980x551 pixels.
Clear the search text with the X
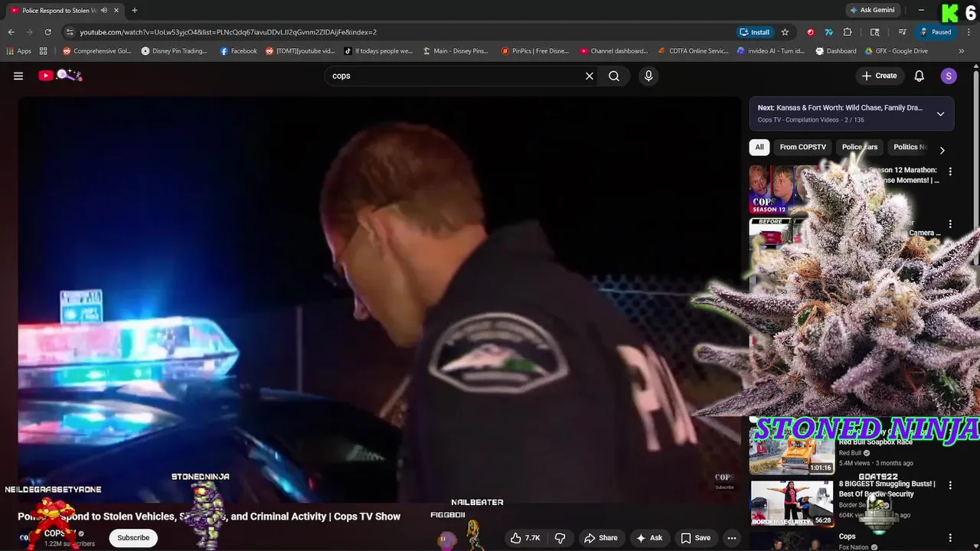pyautogui.click(x=590, y=76)
